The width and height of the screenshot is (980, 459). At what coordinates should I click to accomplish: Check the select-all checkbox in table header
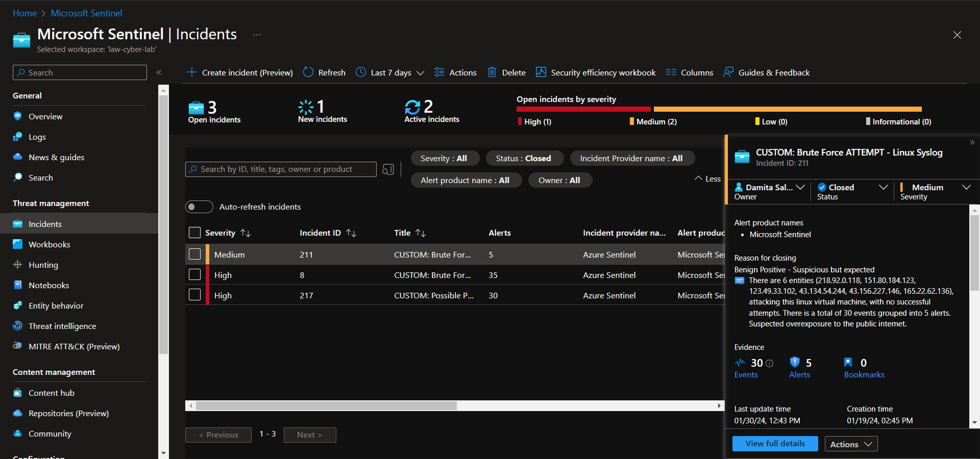point(194,233)
